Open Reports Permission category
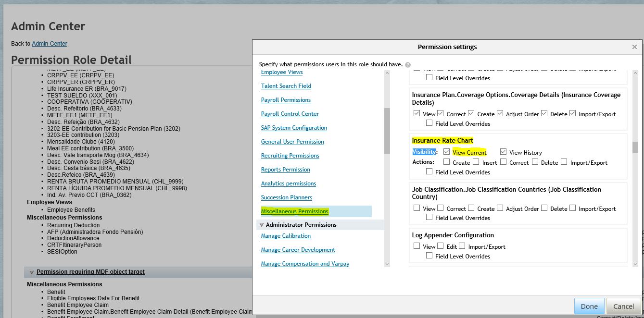Image resolution: width=644 pixels, height=318 pixels. [286, 170]
